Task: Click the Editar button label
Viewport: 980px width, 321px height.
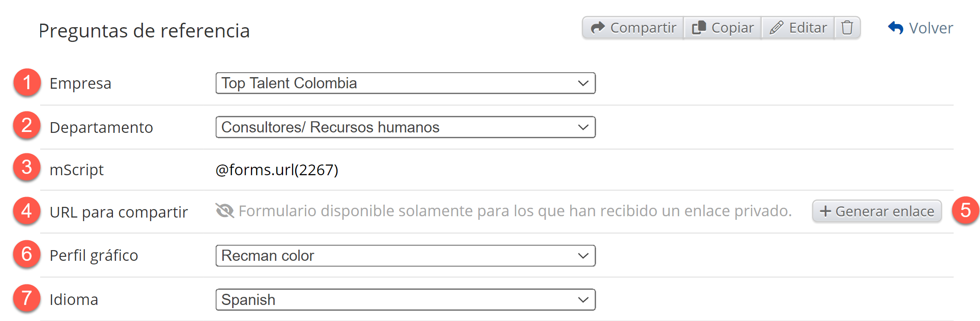Action: [x=808, y=28]
